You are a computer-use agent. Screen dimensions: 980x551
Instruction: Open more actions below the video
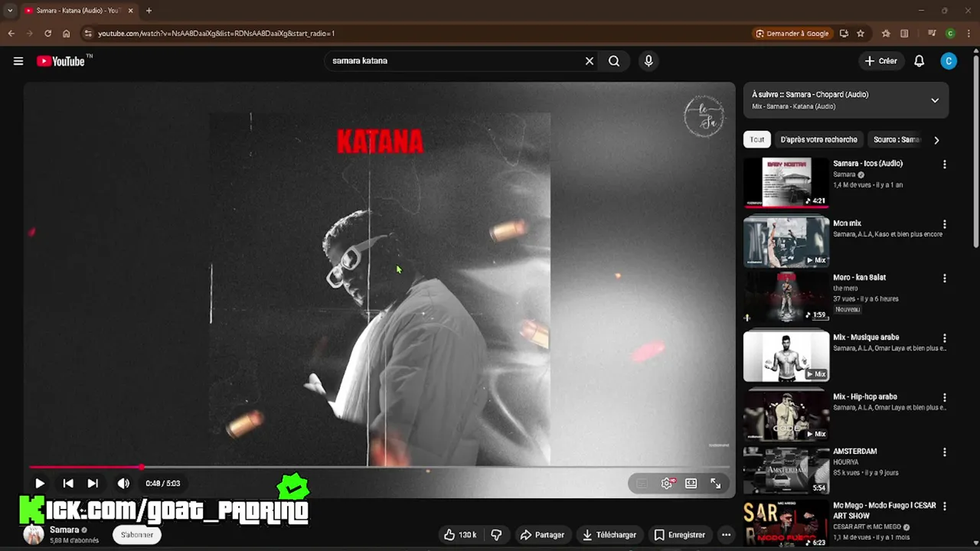tap(726, 535)
